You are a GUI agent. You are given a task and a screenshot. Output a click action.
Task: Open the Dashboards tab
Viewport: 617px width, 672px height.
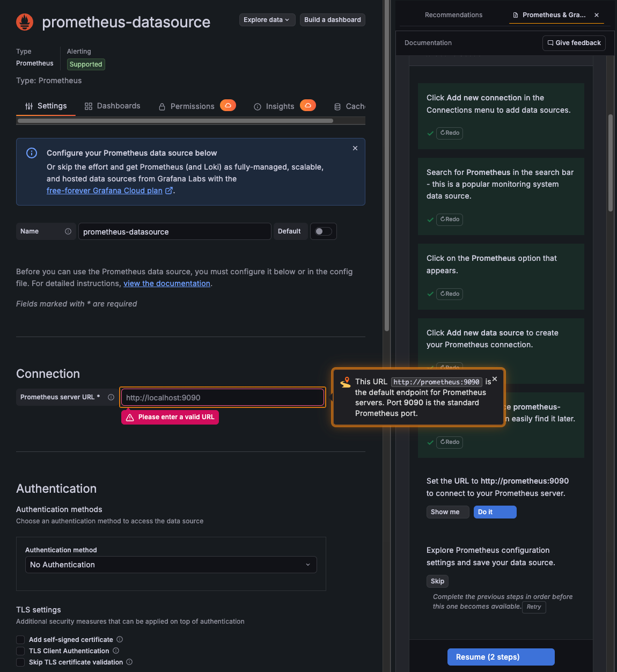[112, 106]
